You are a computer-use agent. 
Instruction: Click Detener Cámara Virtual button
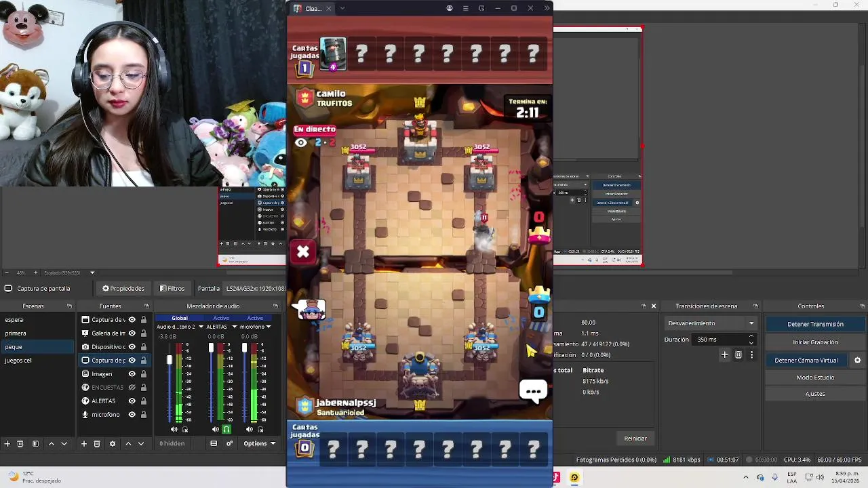click(806, 360)
